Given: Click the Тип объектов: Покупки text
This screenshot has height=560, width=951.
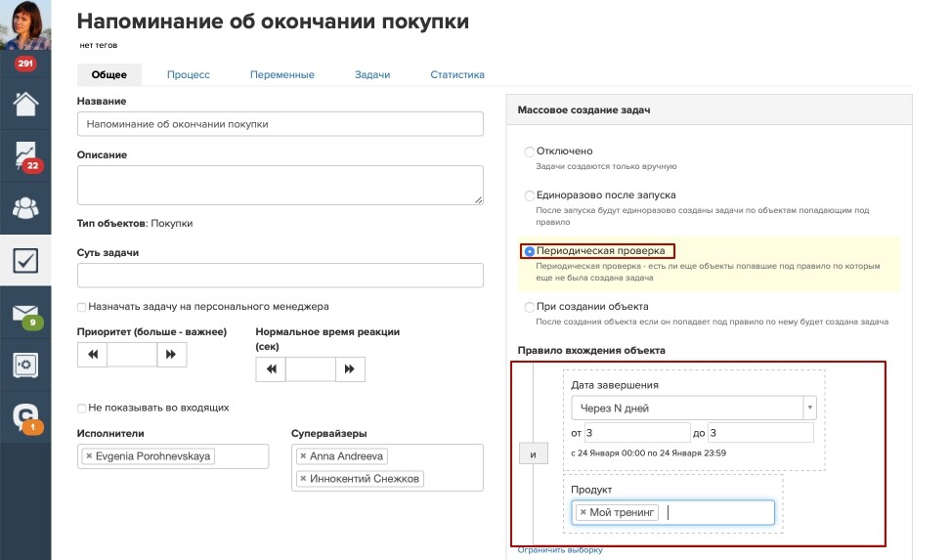Looking at the screenshot, I should click(135, 223).
